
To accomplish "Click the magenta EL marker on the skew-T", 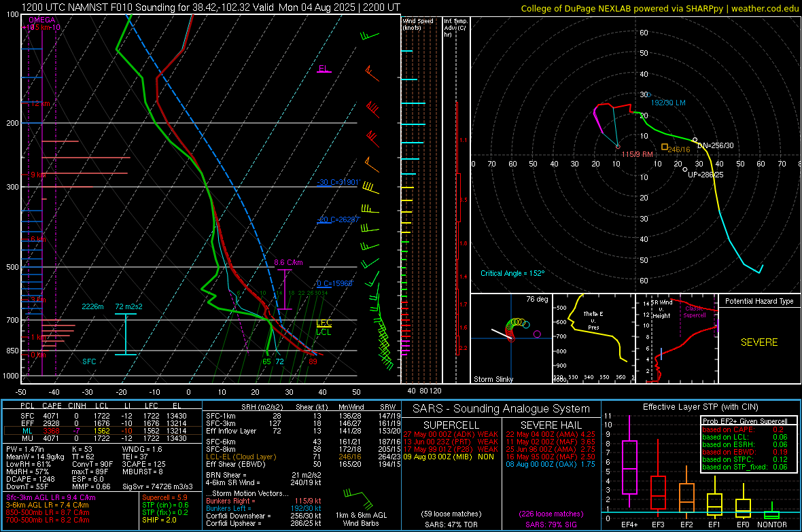I will pos(324,69).
